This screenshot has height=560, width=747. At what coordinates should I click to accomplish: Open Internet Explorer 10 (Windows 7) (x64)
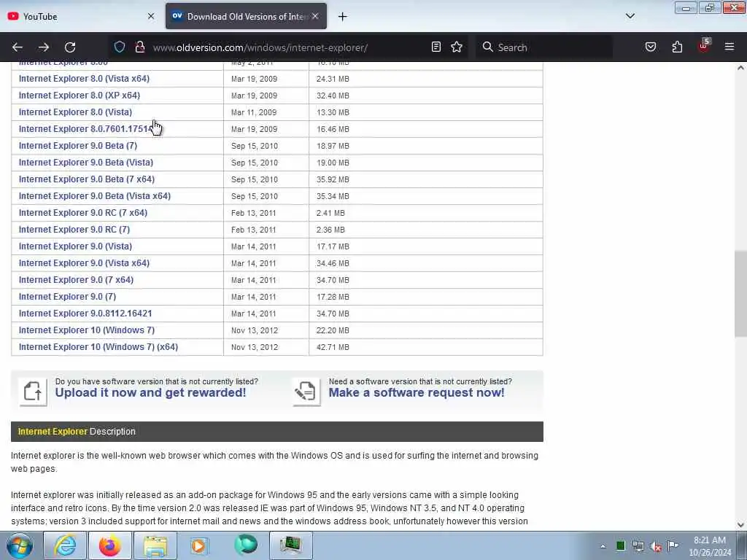98,346
